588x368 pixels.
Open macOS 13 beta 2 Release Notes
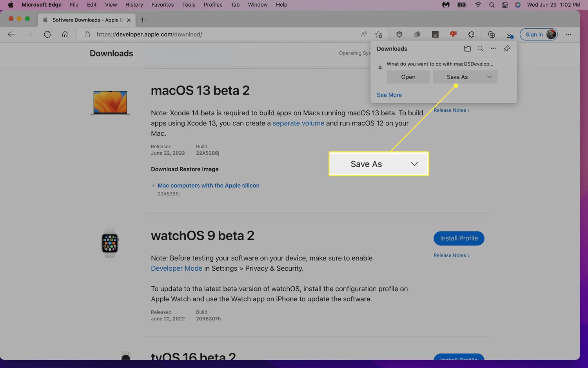tap(451, 110)
